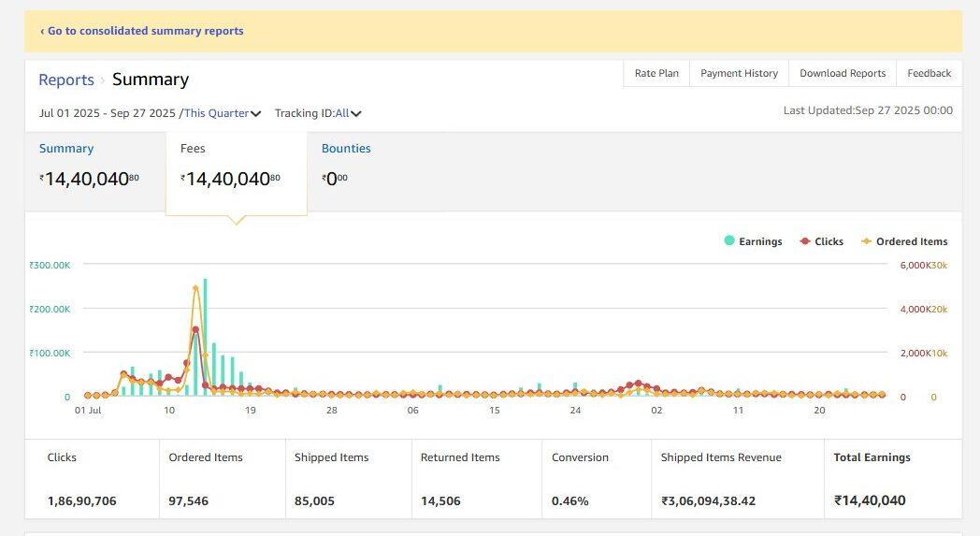Switch to the Summary tab
Image resolution: width=980 pixels, height=536 pixels.
(66, 149)
